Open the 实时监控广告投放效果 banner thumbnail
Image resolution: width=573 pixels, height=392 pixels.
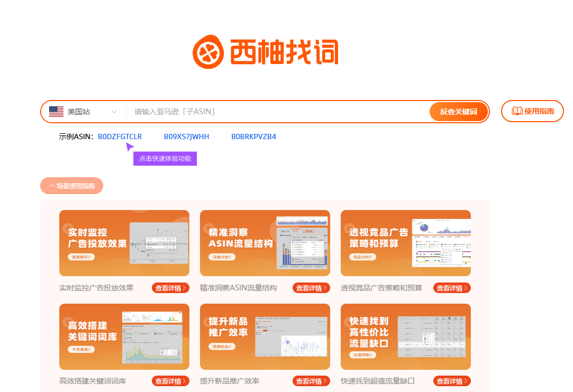[x=124, y=243]
